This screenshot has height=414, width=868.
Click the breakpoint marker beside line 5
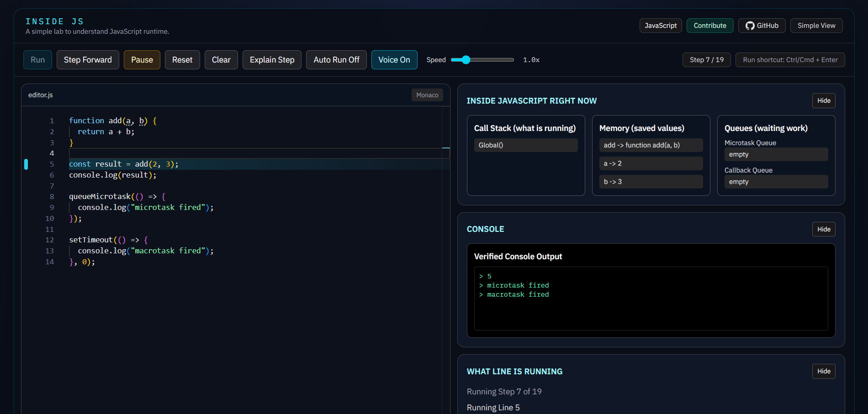click(x=26, y=164)
